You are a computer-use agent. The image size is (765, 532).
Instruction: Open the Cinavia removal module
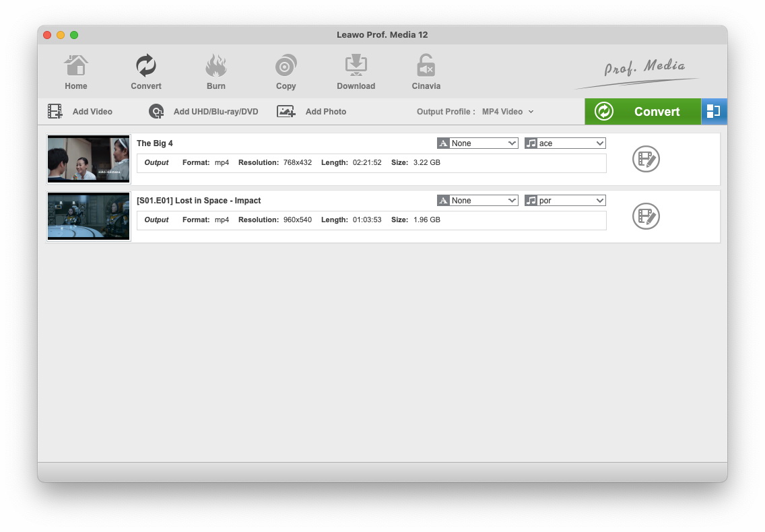click(426, 65)
